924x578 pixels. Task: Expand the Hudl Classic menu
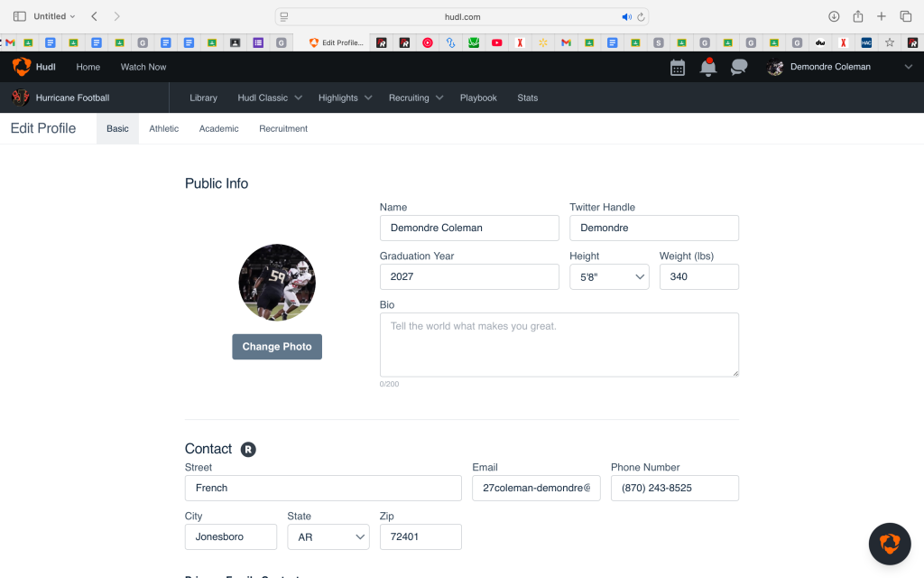[267, 98]
